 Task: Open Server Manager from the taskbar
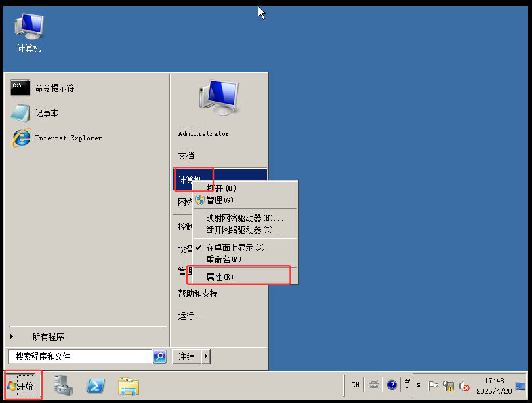64,386
